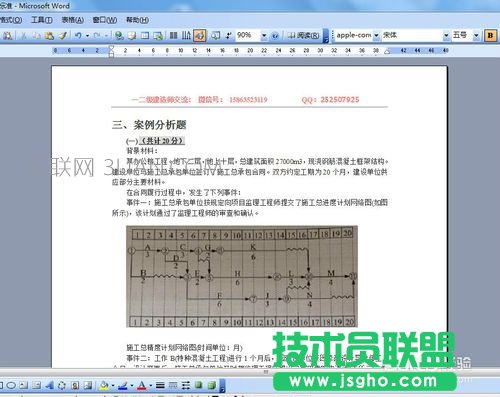Screen dimensions: 500x397
Task: Select the Format Painter brush icon
Action: 62,35
